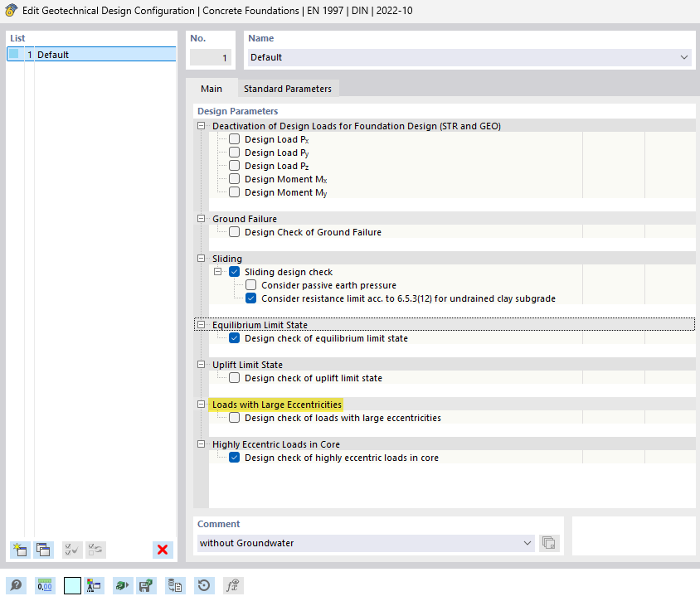Uncheck highly eccentric loads in core check
The image size is (700, 601).
[235, 458]
